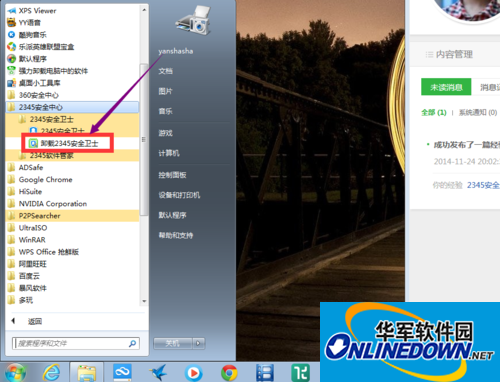Open the blue bird app on taskbar
500x382 pixels.
click(x=158, y=373)
